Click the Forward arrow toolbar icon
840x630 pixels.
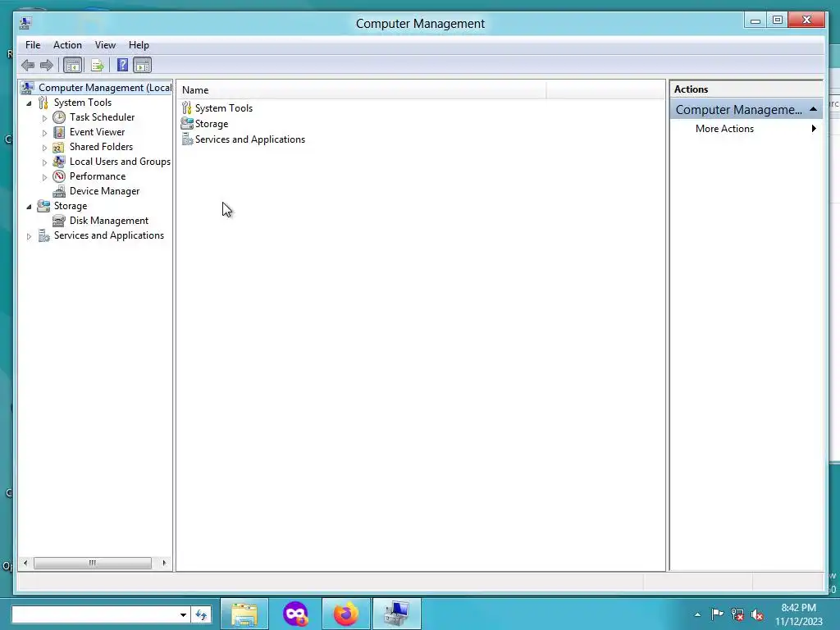[47, 66]
